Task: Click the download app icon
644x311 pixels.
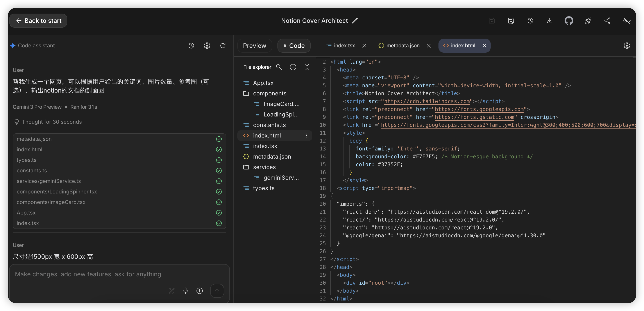Action: [x=549, y=20]
